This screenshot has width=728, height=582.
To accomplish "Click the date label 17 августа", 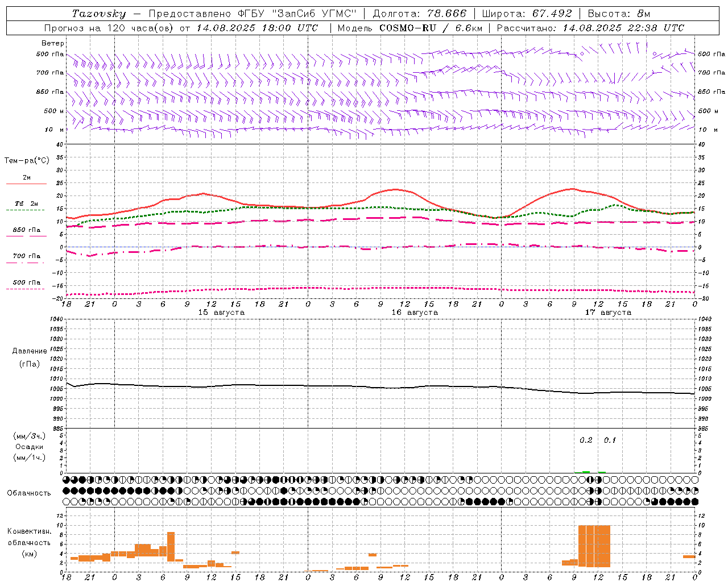I will click(x=608, y=313).
